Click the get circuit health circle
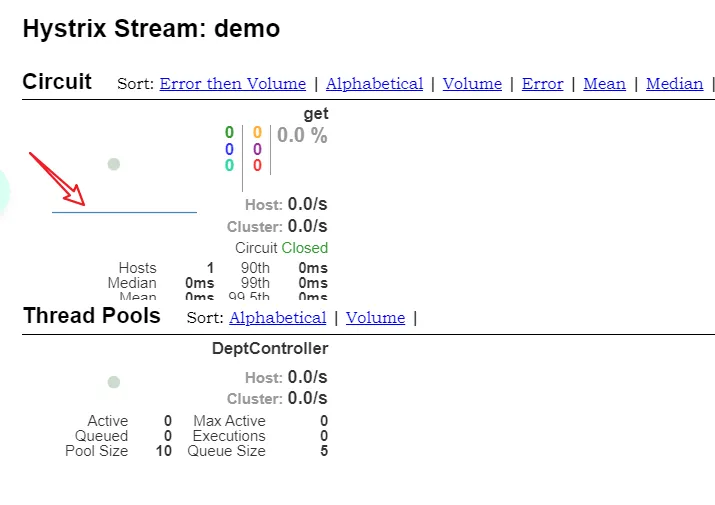Viewport: 715px width, 505px height. [114, 164]
